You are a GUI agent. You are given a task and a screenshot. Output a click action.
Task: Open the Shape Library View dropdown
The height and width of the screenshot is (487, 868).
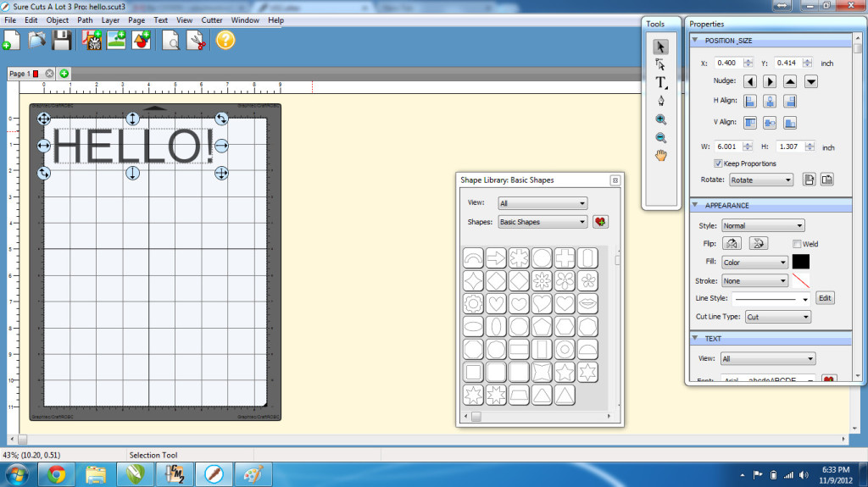pyautogui.click(x=542, y=203)
